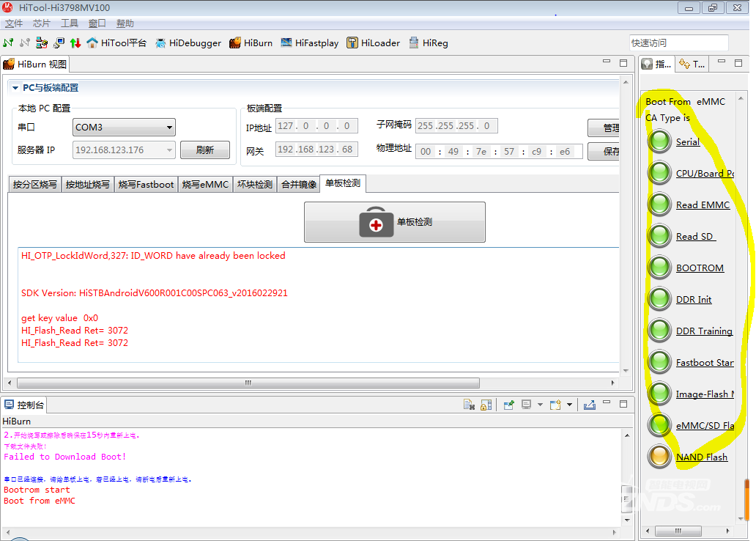Minimize the HiBurn view panel
The width and height of the screenshot is (756, 541).
pyautogui.click(x=607, y=62)
